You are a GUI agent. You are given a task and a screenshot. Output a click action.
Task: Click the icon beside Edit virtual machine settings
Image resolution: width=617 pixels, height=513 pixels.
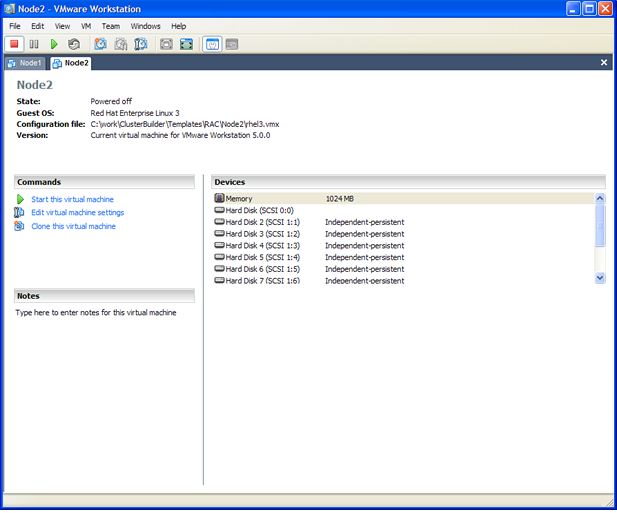tap(19, 212)
